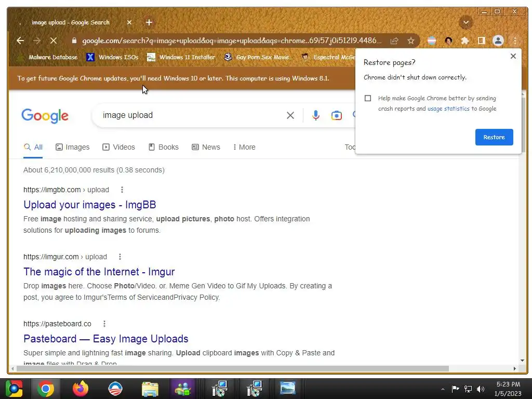This screenshot has height=399, width=532.
Task: Open network status tray icon
Action: click(x=468, y=389)
